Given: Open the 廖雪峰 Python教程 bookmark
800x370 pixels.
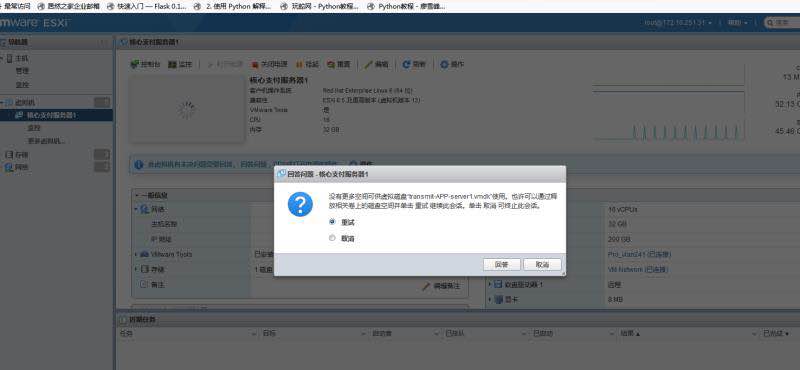Looking at the screenshot, I should point(406,7).
